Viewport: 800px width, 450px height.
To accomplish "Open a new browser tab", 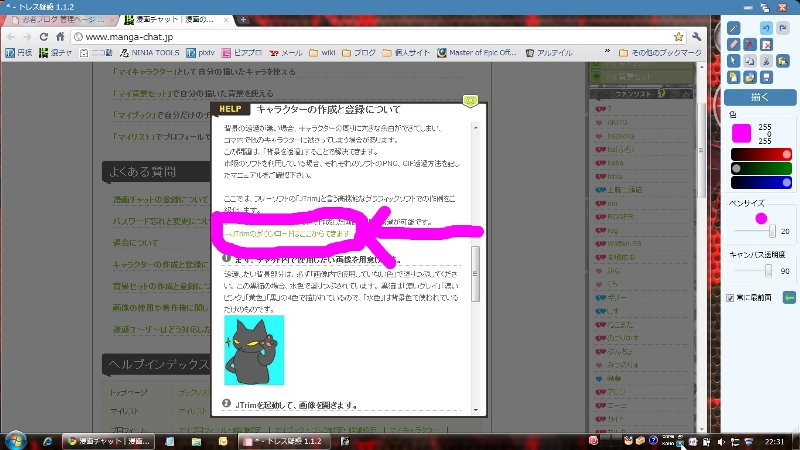I will (x=243, y=20).
